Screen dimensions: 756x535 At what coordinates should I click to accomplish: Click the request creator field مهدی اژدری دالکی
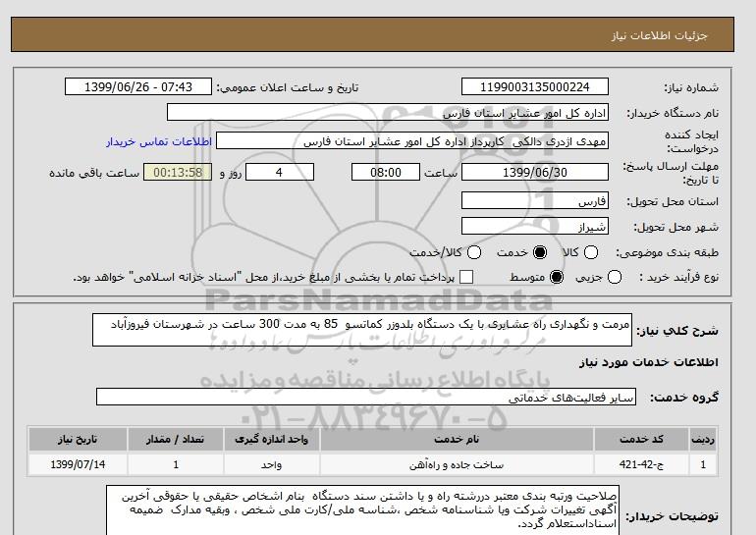(412, 141)
